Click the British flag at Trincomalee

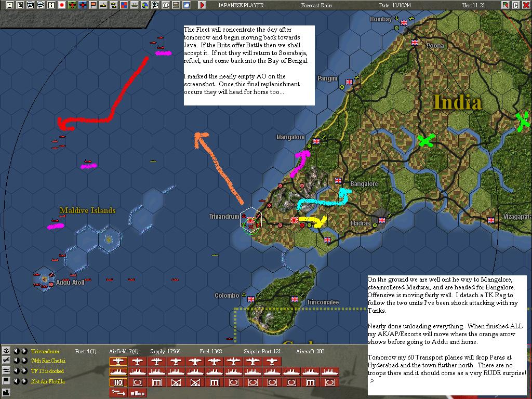295,299
